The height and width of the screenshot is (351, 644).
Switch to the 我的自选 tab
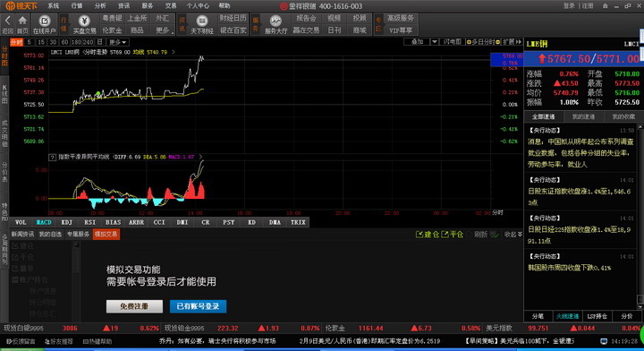tap(50, 235)
